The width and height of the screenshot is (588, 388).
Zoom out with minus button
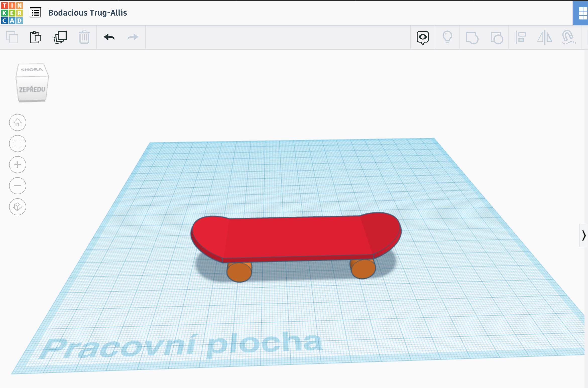18,186
